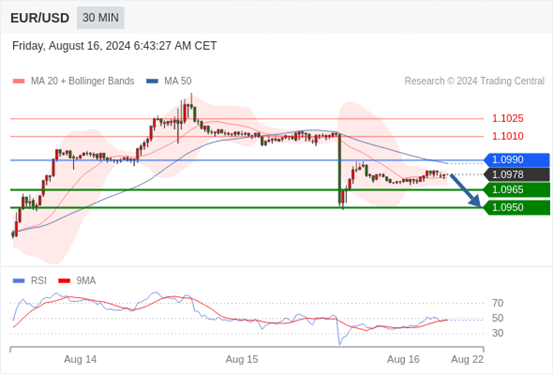
Task: Click the blue 1.0990 pivot price tag
Action: pos(517,160)
